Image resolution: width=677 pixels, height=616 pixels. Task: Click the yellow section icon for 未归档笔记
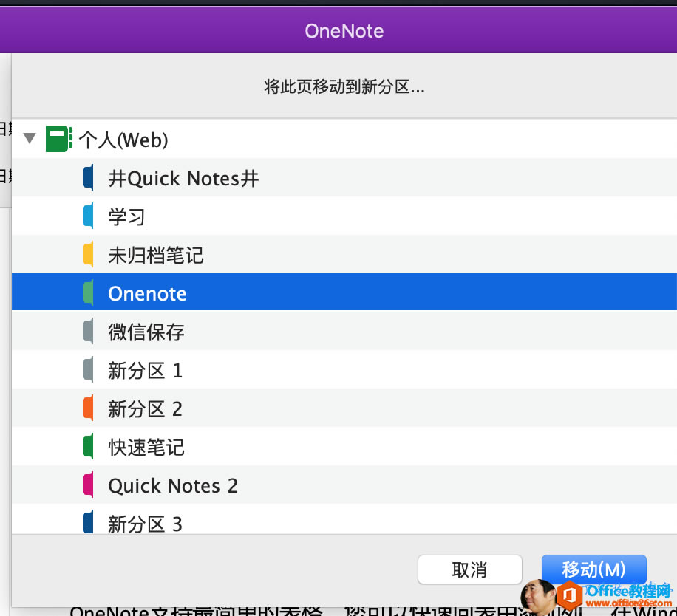pyautogui.click(x=88, y=254)
